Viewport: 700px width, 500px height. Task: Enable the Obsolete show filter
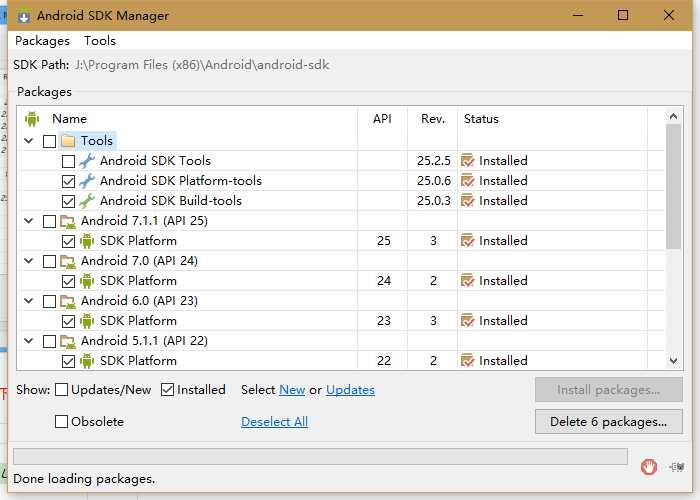[x=61, y=421]
